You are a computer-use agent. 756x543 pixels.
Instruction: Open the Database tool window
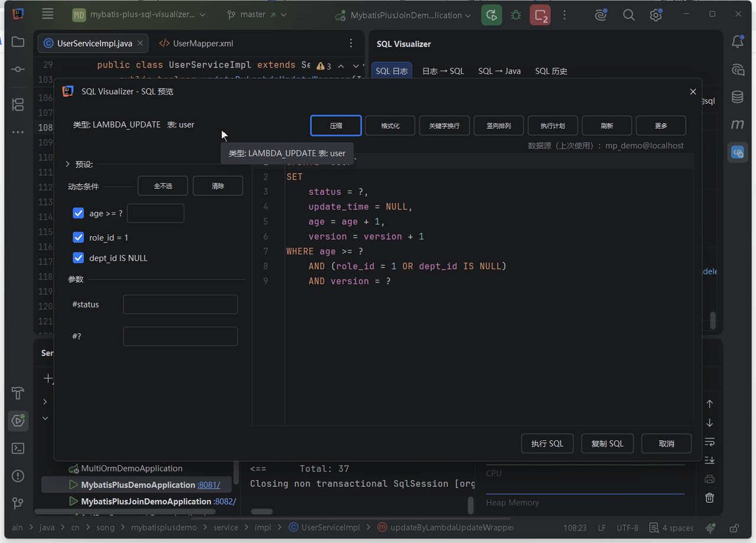pyautogui.click(x=738, y=97)
